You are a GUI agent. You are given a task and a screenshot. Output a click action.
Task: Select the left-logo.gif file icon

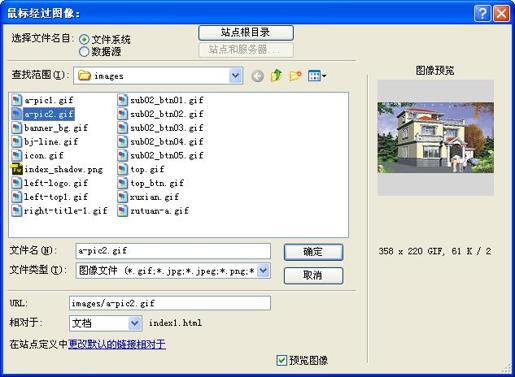tap(17, 183)
